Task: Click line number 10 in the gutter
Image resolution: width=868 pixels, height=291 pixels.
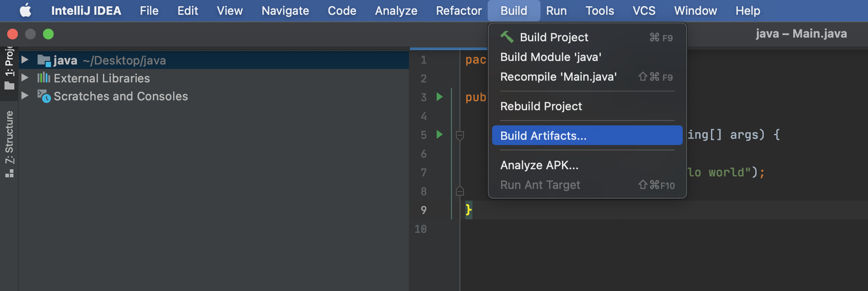Action: (x=421, y=229)
